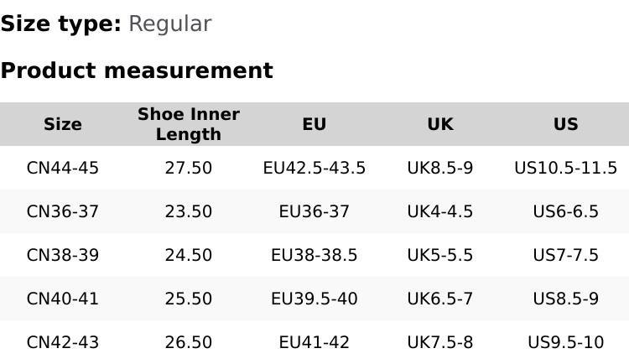The height and width of the screenshot is (364, 629).
Task: Click the 24.50 inner length value
Action: (189, 255)
